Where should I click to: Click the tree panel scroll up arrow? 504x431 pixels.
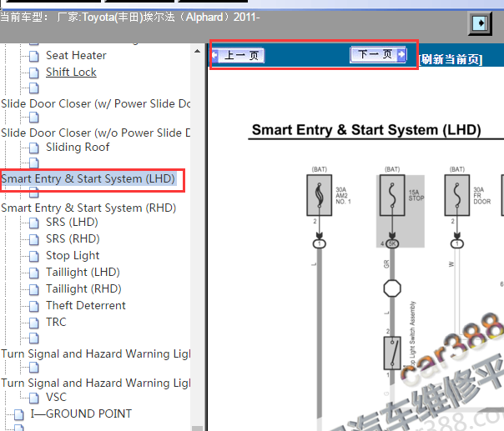[198, 52]
